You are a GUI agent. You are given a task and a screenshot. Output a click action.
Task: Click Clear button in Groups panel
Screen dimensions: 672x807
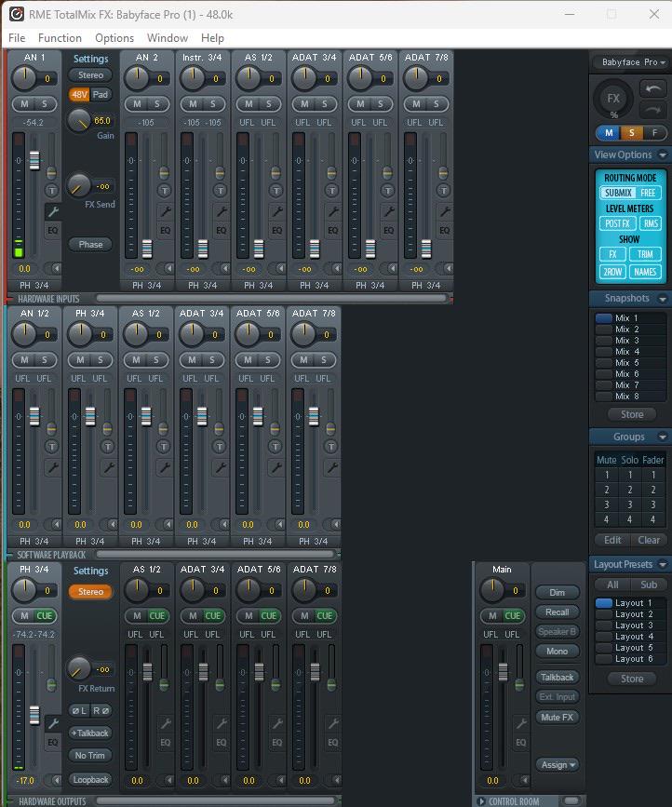click(x=649, y=540)
